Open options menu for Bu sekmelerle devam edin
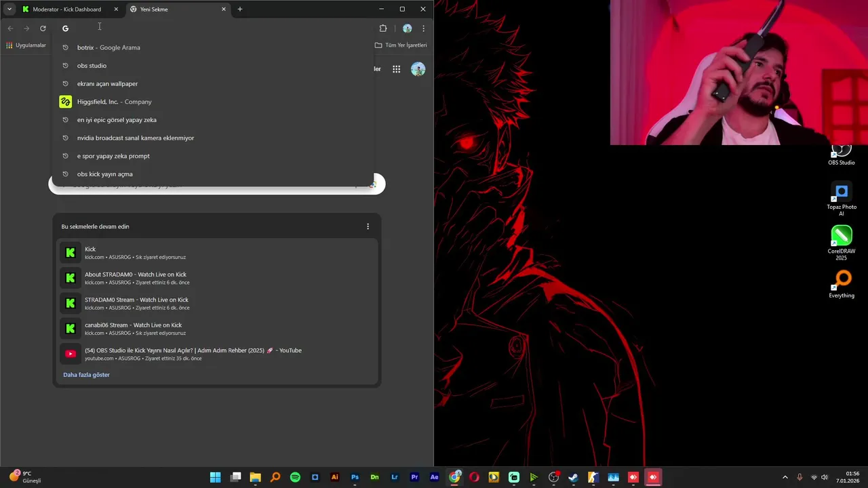This screenshot has height=488, width=868. [x=368, y=226]
